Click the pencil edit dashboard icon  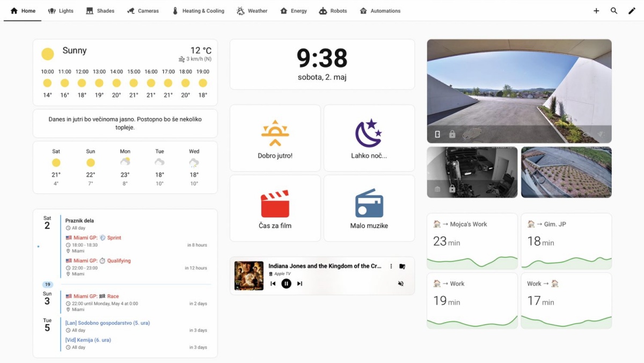point(632,11)
